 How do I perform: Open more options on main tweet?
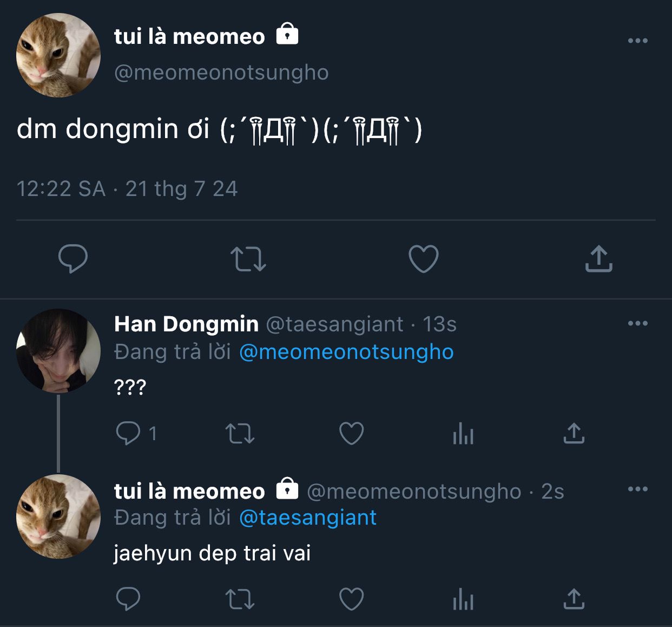637,41
